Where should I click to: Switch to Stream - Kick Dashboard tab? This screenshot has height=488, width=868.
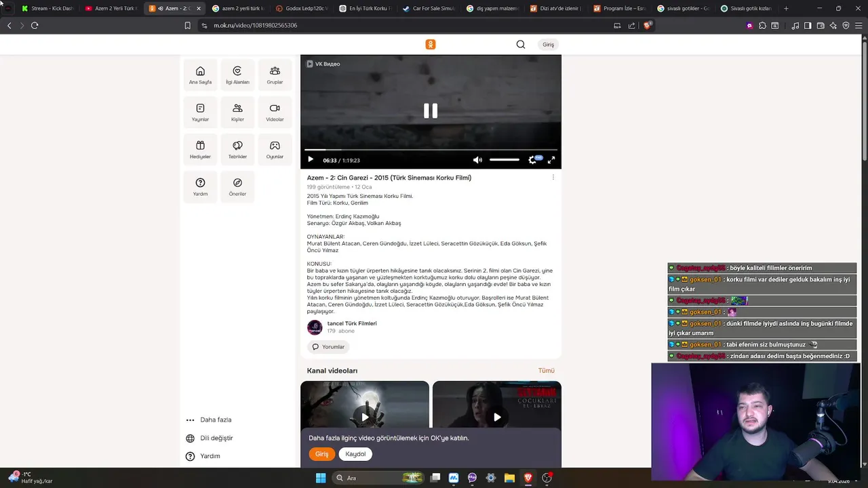(47, 9)
